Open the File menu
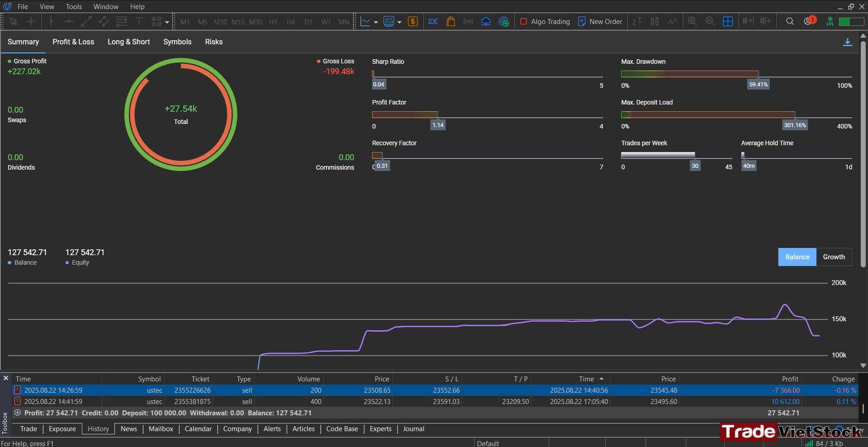Image resolution: width=868 pixels, height=447 pixels. [x=23, y=6]
